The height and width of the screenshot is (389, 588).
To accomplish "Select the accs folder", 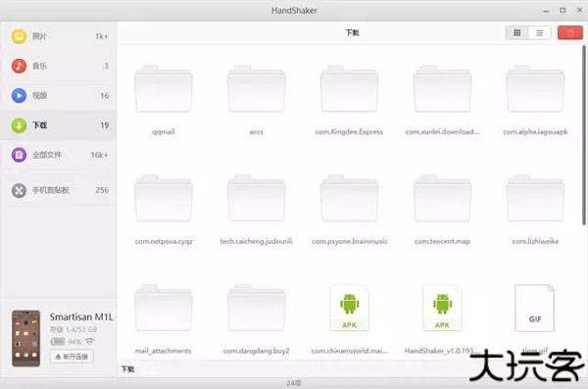I will tap(257, 89).
